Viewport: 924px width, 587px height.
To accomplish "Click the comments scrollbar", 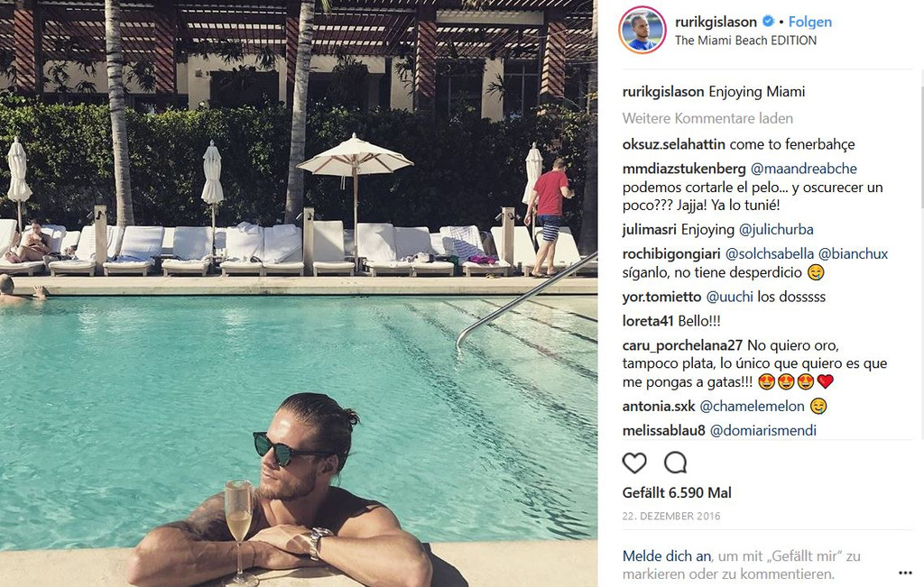I will (921, 147).
